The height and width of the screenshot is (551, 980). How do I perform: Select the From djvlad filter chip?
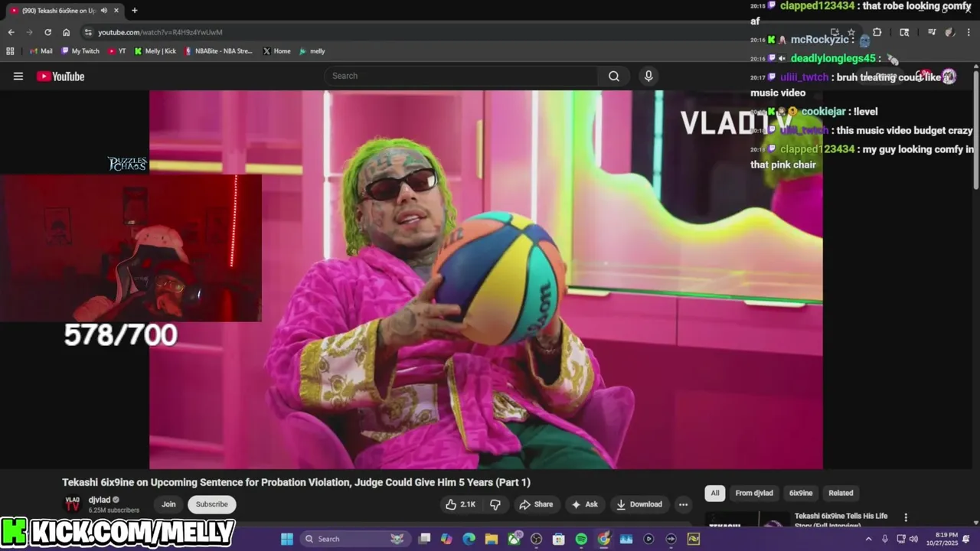(754, 493)
